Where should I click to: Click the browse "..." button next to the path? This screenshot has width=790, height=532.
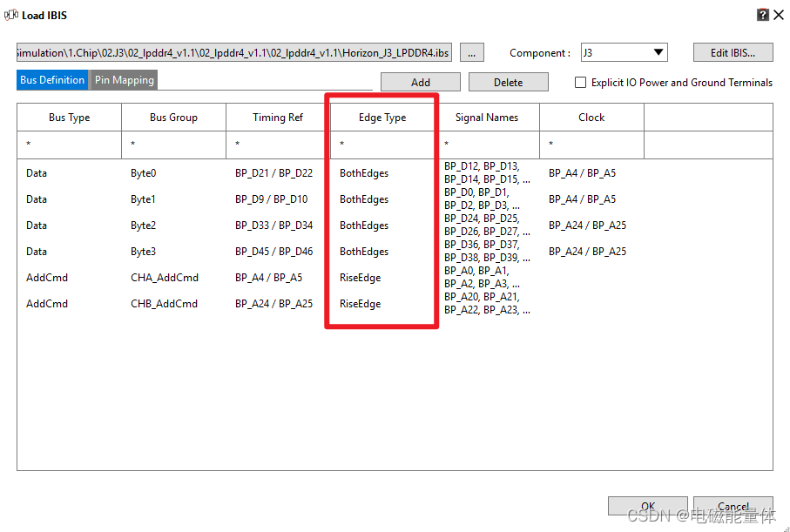click(471, 52)
